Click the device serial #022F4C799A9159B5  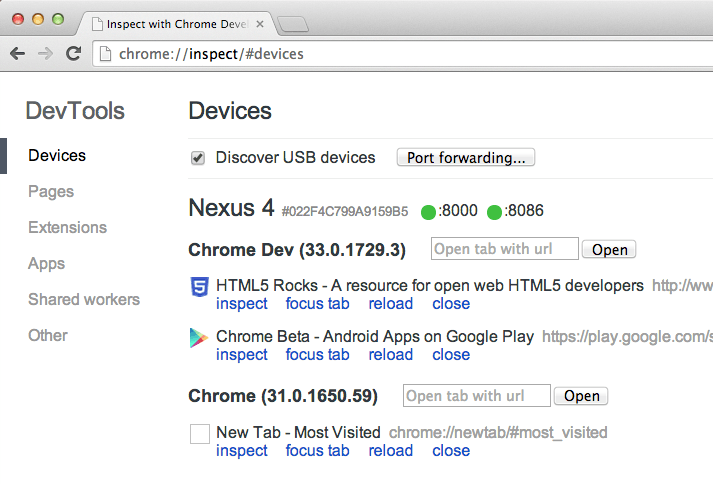(x=345, y=212)
